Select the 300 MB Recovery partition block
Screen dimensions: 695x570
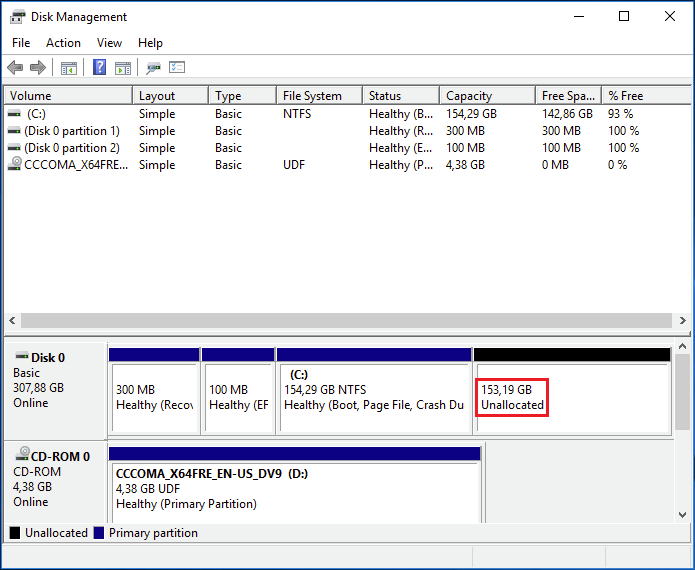pyautogui.click(x=154, y=397)
